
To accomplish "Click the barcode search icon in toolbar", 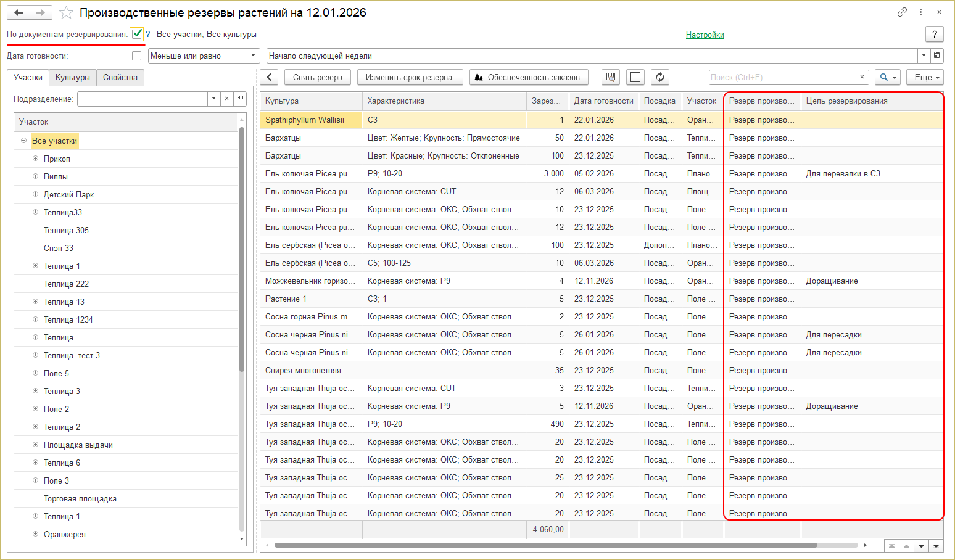I will pyautogui.click(x=611, y=77).
